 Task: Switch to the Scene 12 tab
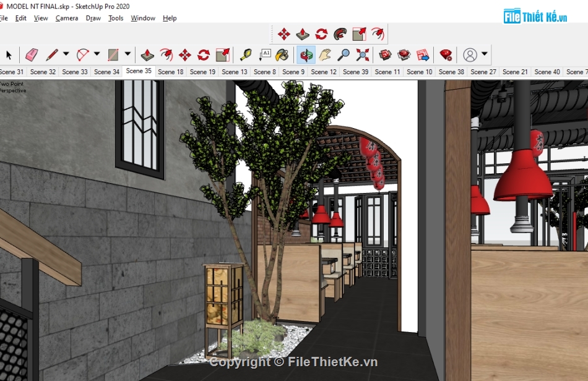[324, 72]
